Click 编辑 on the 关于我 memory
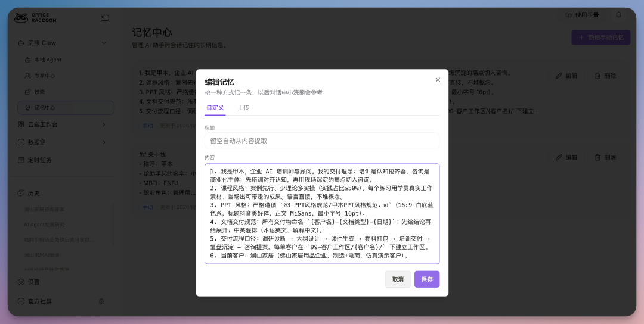This screenshot has width=644, height=324. (566, 157)
